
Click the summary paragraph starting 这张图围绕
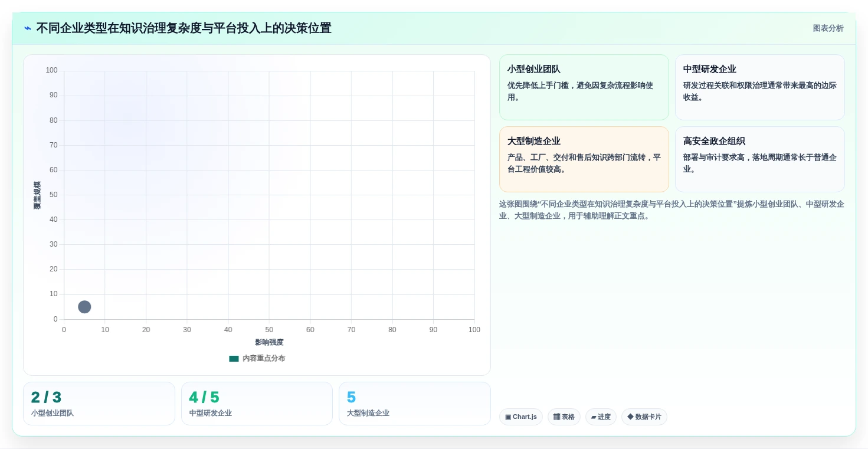pyautogui.click(x=672, y=210)
